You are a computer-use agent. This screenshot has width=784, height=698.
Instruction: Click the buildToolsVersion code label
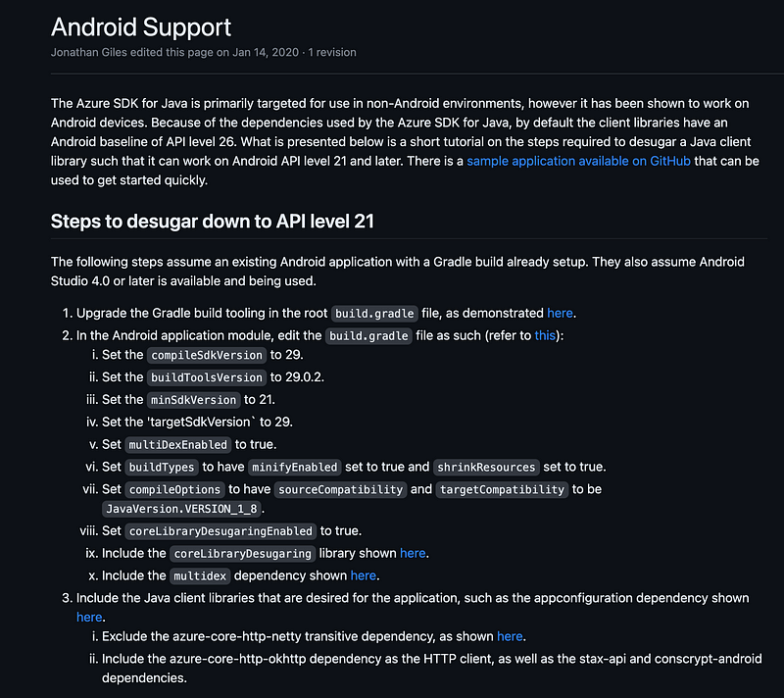(x=207, y=377)
